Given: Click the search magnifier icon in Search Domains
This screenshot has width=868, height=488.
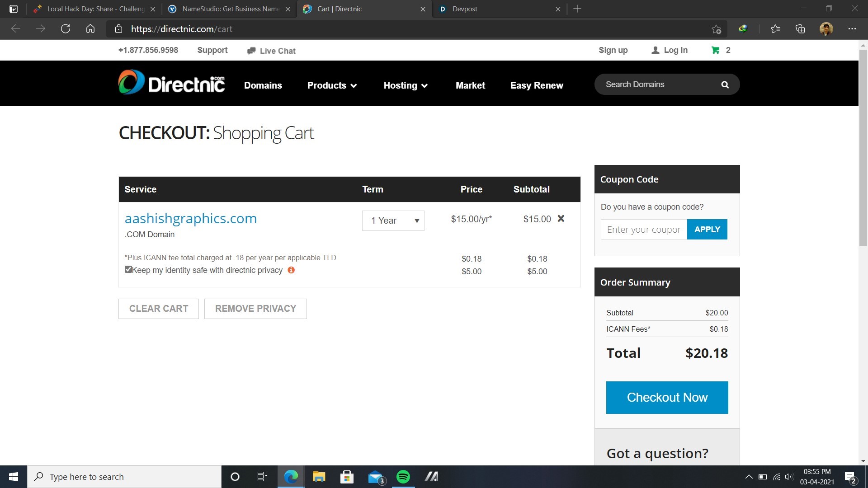Looking at the screenshot, I should pyautogui.click(x=725, y=85).
